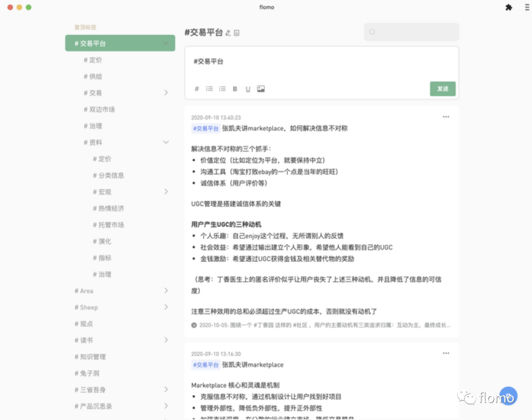Select the # 知识管理 tag
Image resolution: width=532 pixels, height=420 pixels.
[90, 356]
